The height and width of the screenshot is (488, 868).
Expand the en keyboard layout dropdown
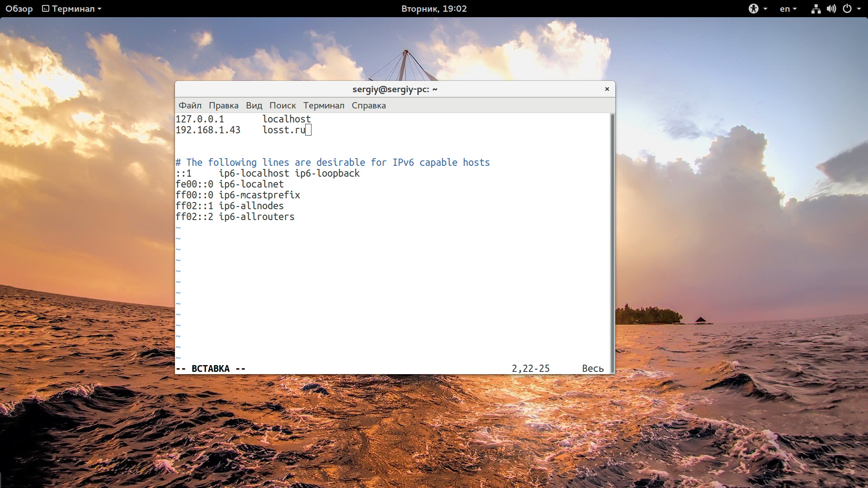(788, 9)
